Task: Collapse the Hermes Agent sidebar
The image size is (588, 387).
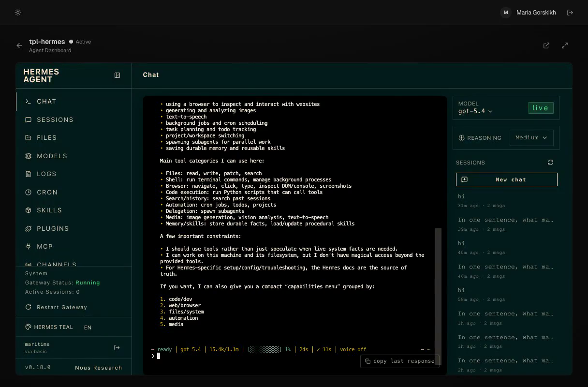Action: pyautogui.click(x=117, y=75)
